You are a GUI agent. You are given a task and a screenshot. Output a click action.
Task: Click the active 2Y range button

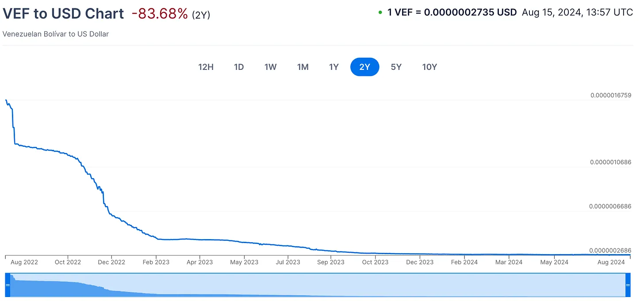click(x=364, y=67)
